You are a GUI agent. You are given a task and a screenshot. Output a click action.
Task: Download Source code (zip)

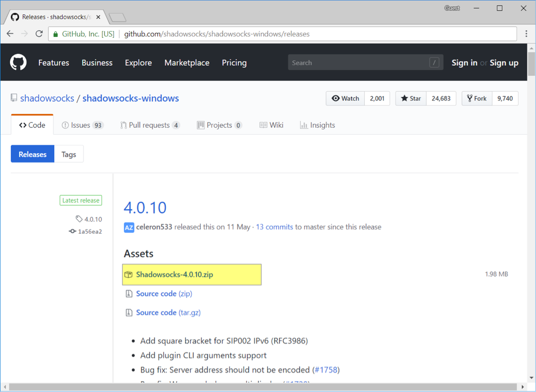pyautogui.click(x=164, y=294)
